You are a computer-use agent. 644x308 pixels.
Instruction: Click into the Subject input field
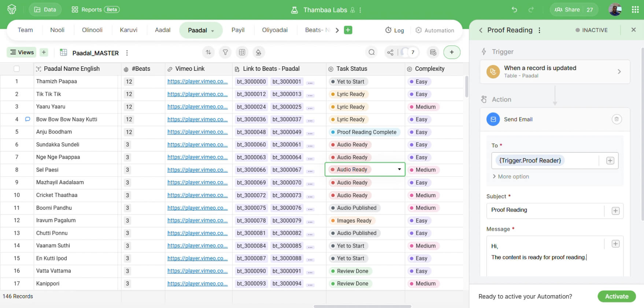point(546,210)
